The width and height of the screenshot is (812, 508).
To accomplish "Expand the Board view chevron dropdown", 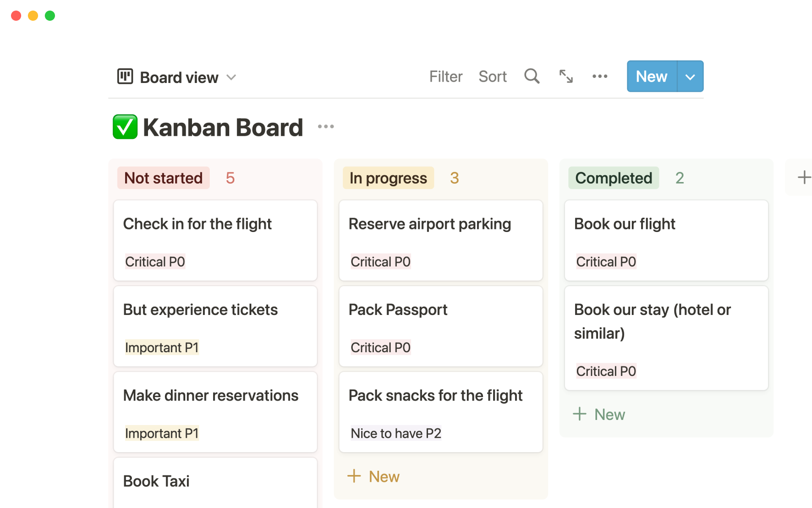I will (x=231, y=77).
